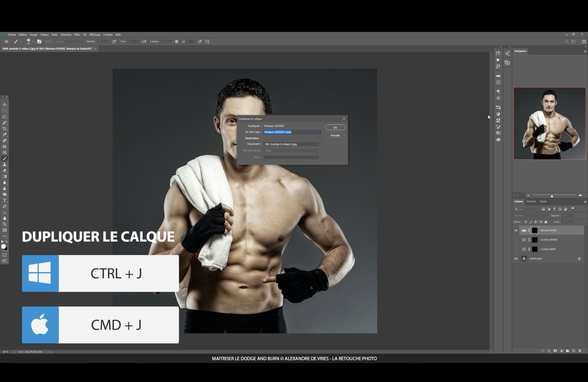Switch to the Couches tab
The height and width of the screenshot is (382, 588).
tap(531, 201)
